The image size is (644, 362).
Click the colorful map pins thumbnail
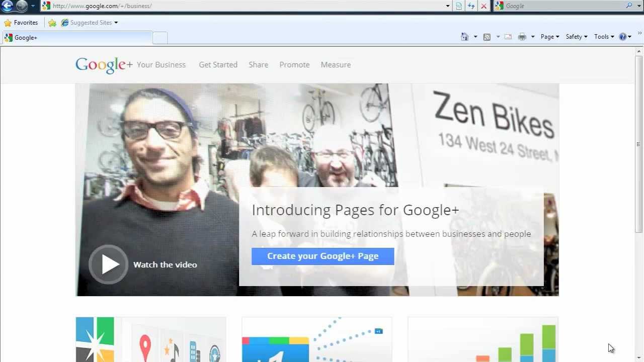pyautogui.click(x=151, y=339)
